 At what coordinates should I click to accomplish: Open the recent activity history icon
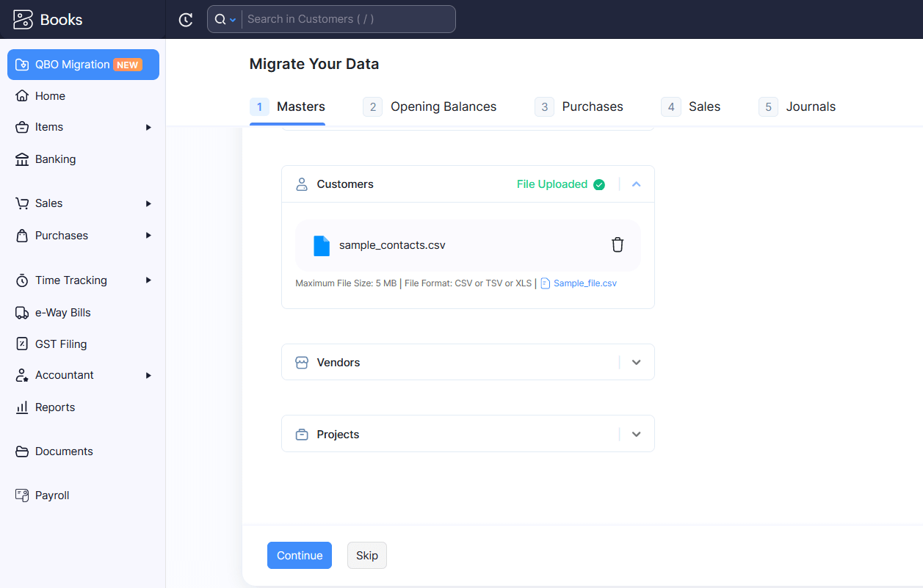tap(186, 20)
